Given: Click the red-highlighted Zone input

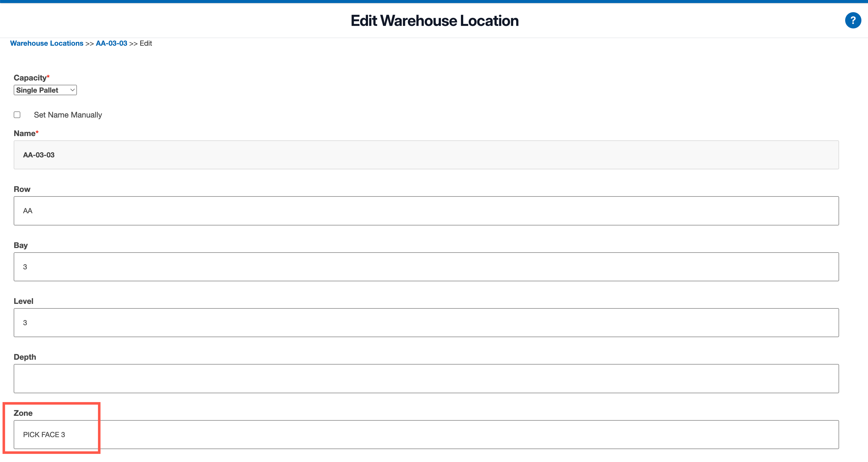Looking at the screenshot, I should click(x=56, y=434).
